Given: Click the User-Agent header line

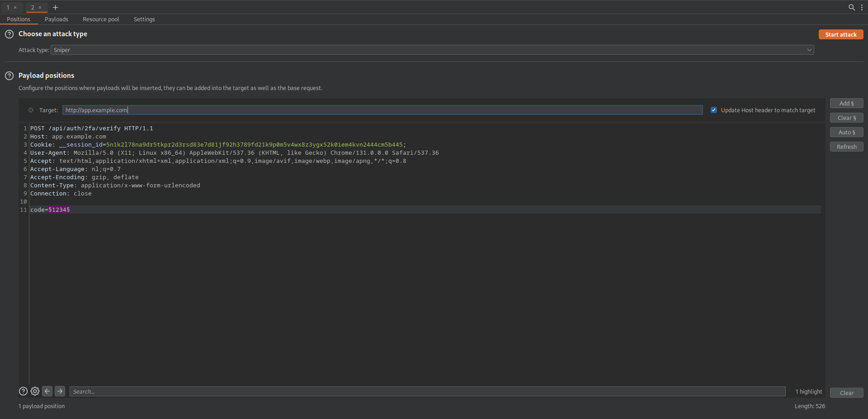Looking at the screenshot, I should pyautogui.click(x=235, y=153).
